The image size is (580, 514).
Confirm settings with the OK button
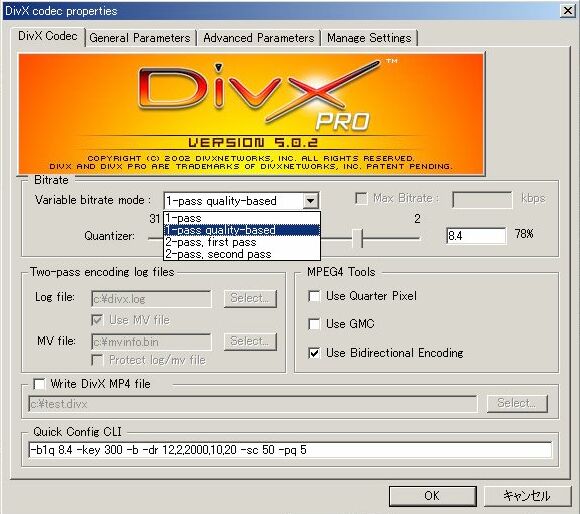(432, 496)
